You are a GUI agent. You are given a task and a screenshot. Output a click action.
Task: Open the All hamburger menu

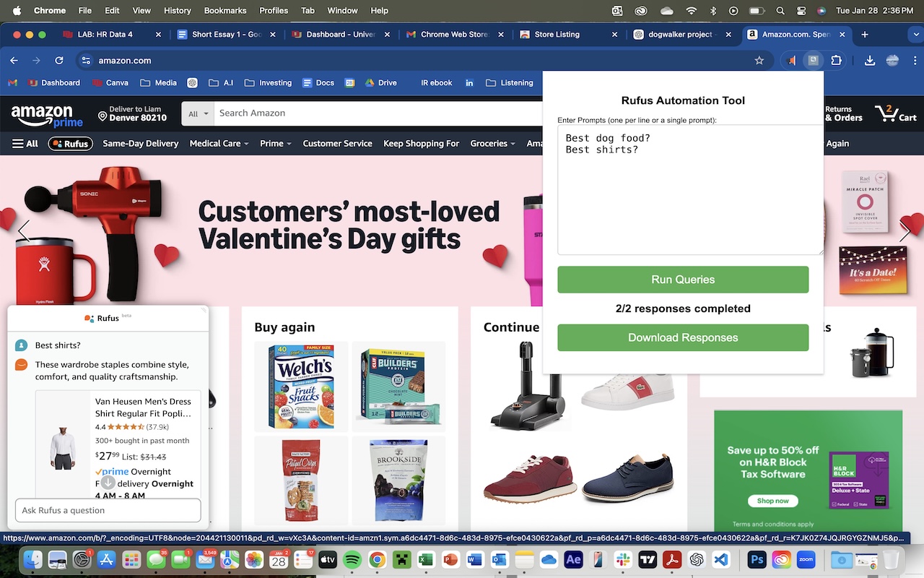(x=25, y=144)
